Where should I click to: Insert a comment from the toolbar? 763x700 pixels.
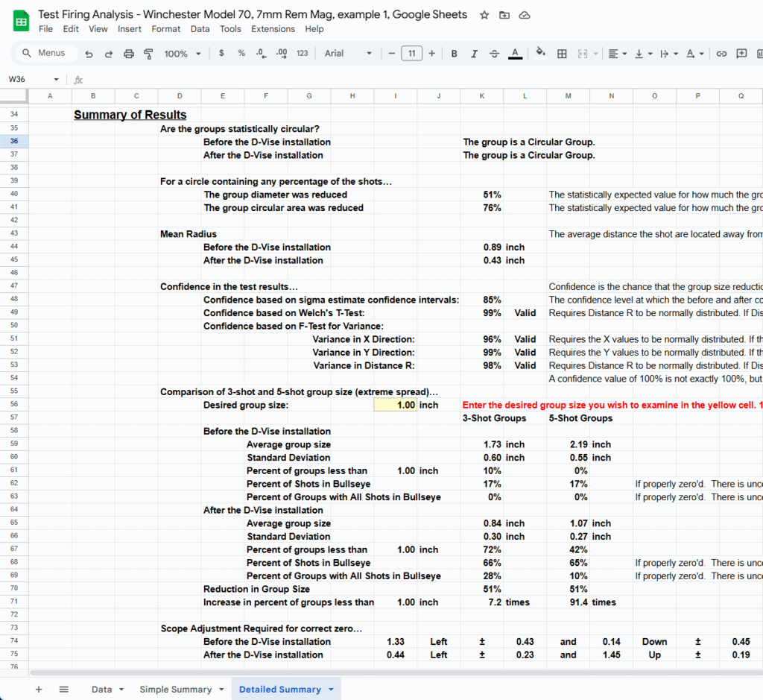(741, 54)
